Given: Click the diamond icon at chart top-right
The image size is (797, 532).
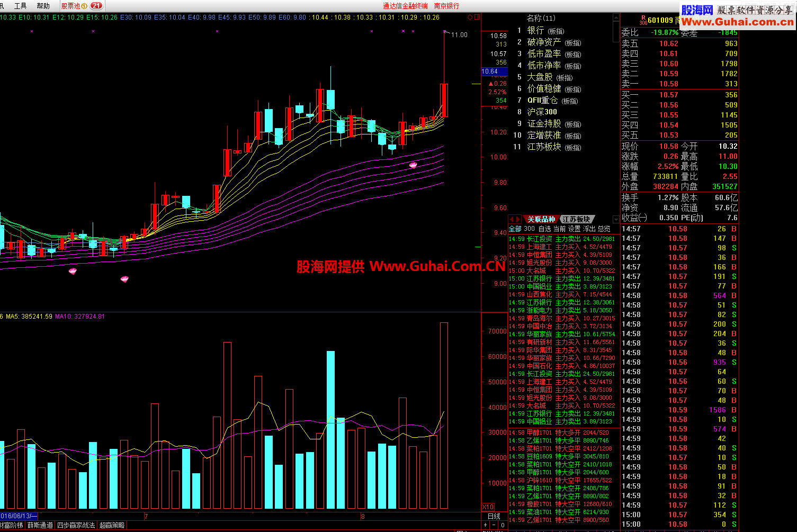Looking at the screenshot, I should pyautogui.click(x=470, y=17).
